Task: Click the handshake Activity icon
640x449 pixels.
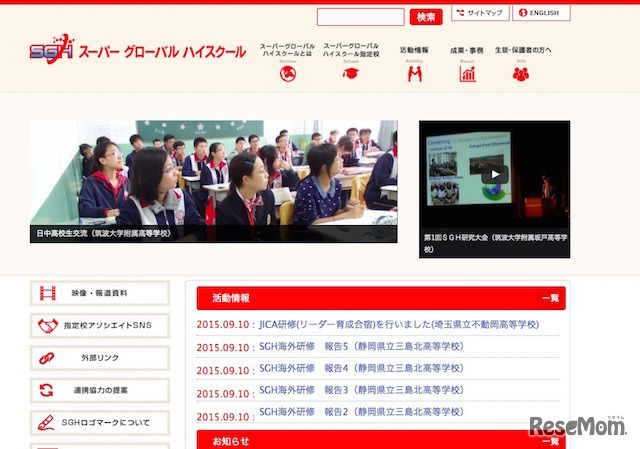Action: click(415, 74)
